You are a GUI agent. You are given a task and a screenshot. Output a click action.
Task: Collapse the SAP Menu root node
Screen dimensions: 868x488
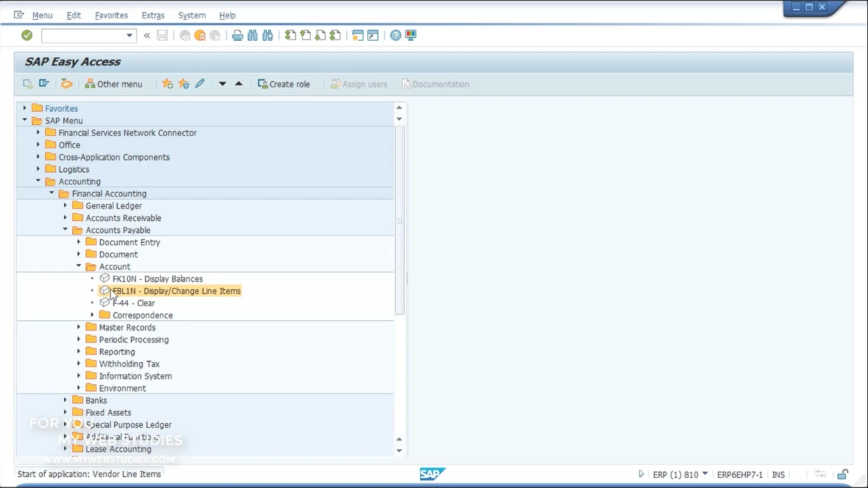point(25,120)
